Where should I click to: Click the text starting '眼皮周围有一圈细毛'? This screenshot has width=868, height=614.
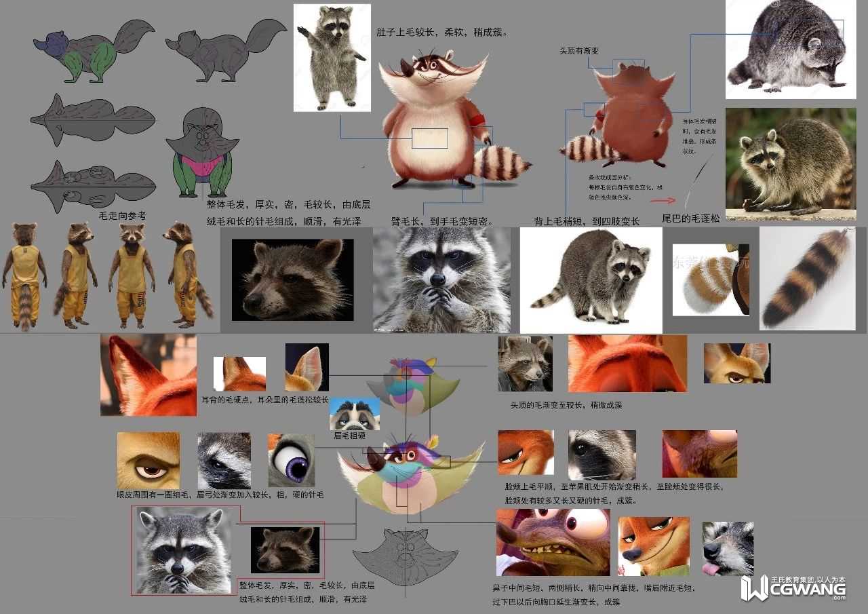click(x=220, y=495)
